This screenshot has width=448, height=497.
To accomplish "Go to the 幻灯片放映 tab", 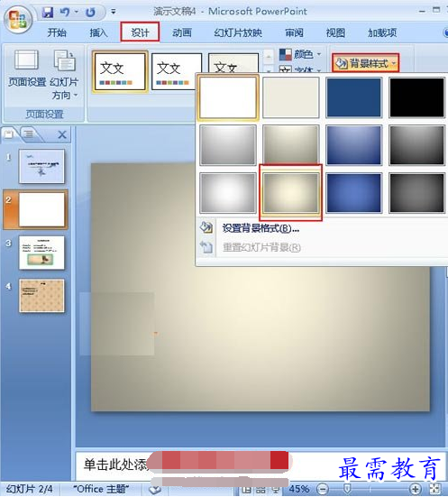I will [x=238, y=32].
